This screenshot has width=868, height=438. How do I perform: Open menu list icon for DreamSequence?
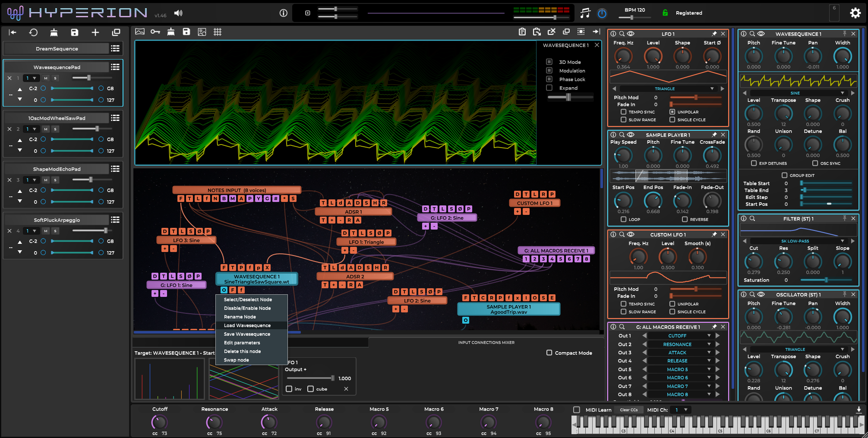(115, 48)
